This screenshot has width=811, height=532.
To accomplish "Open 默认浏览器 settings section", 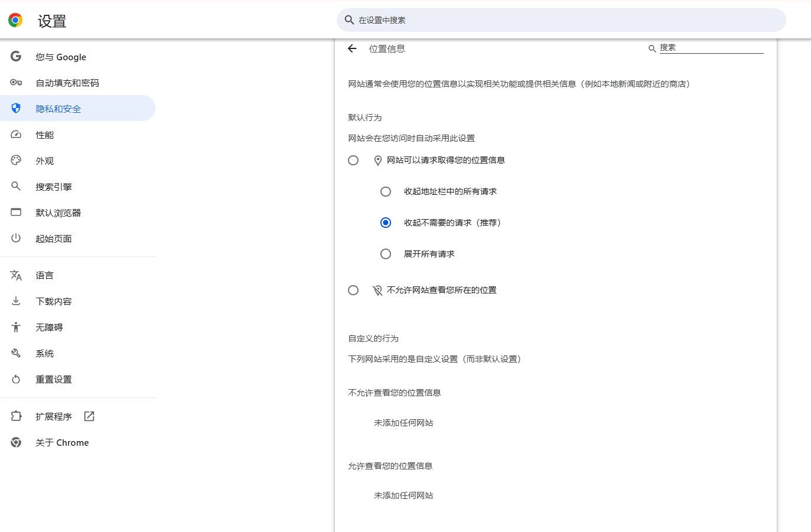I will 77,213.
